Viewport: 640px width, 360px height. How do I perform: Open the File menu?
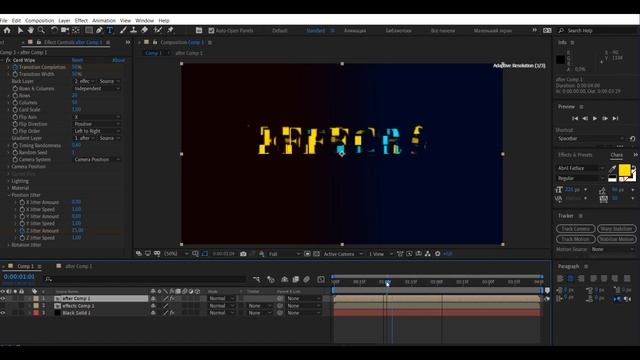(4, 20)
